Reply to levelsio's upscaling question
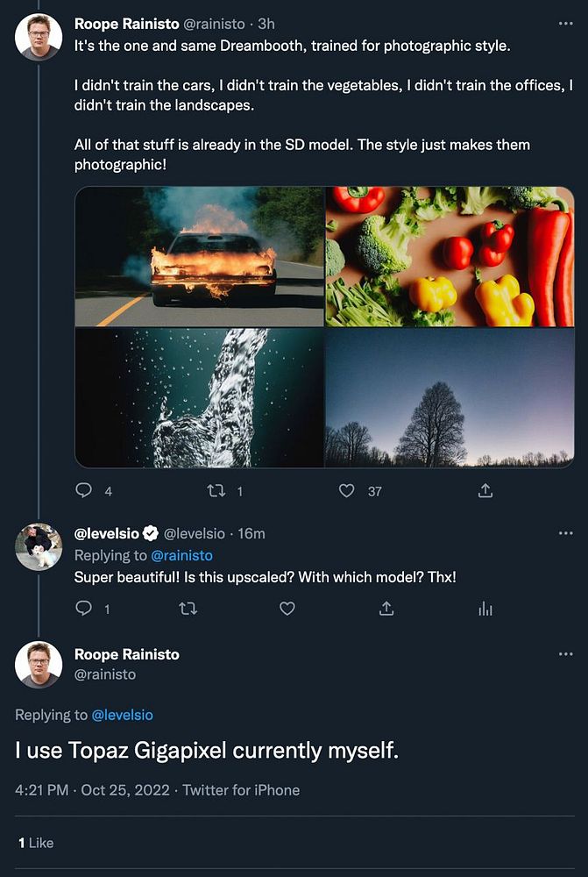Image resolution: width=588 pixels, height=877 pixels. coord(84,608)
